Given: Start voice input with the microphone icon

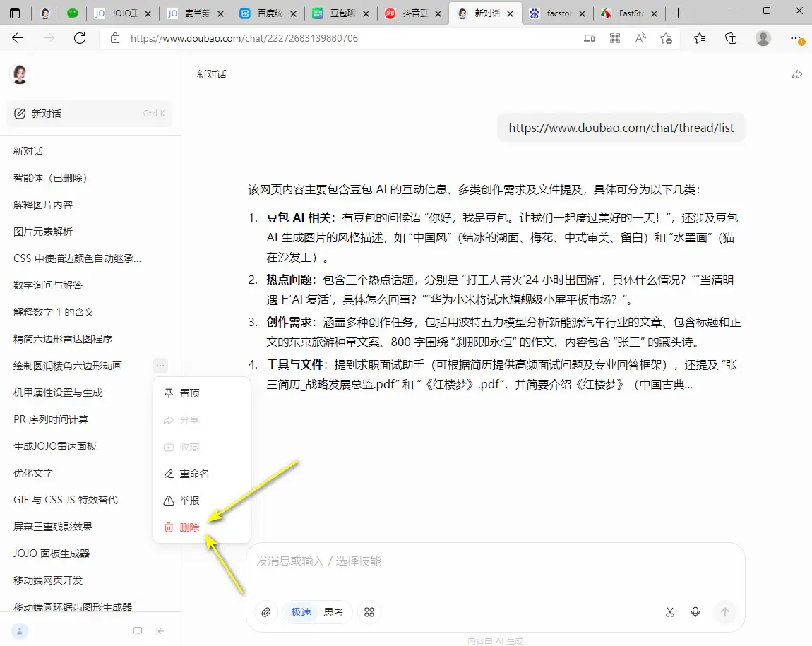Looking at the screenshot, I should point(695,612).
